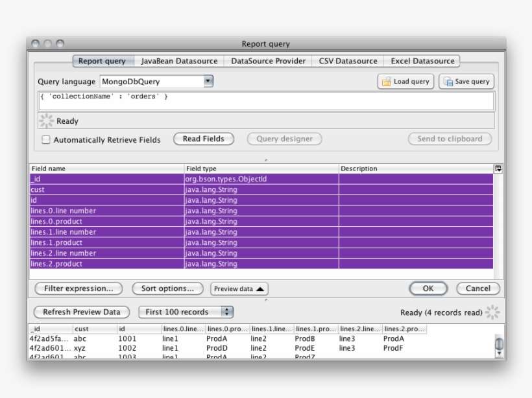Confirm the query with OK
Screen dimensions: 532x398
coord(428,288)
